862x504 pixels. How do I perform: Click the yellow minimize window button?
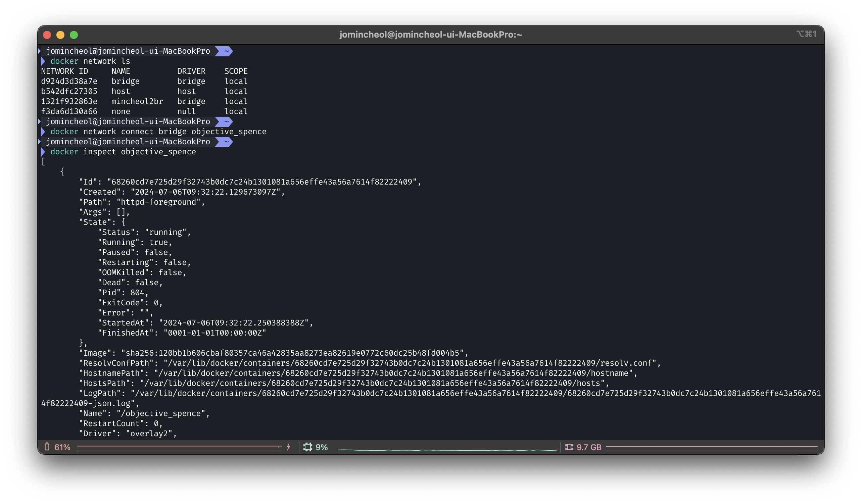pos(60,35)
